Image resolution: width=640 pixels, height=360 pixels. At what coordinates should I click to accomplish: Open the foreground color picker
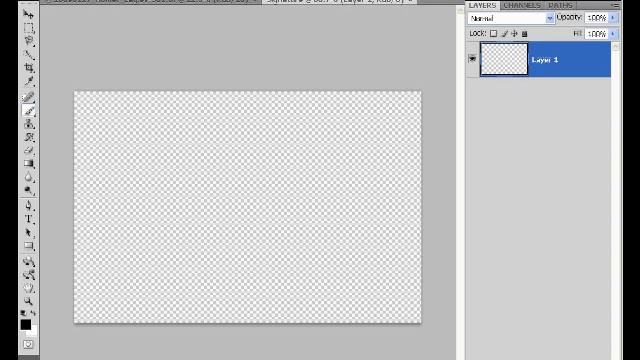(x=25, y=324)
